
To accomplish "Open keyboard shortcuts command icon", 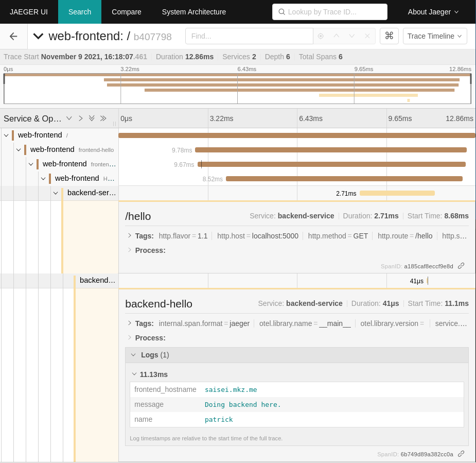I will point(389,36).
